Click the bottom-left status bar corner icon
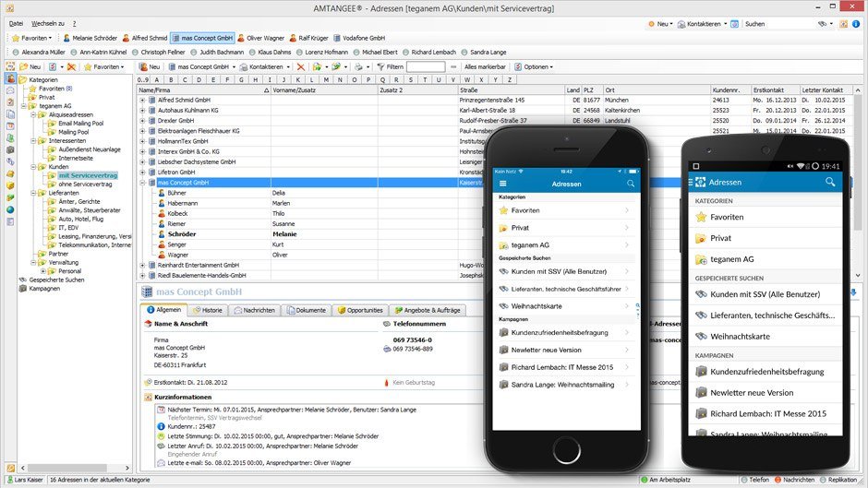 coord(10,468)
